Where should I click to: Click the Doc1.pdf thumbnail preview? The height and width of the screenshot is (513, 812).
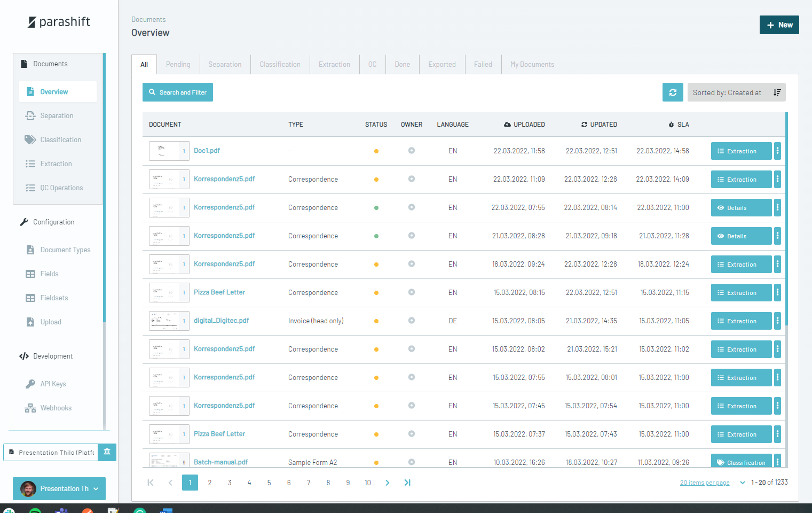click(169, 151)
